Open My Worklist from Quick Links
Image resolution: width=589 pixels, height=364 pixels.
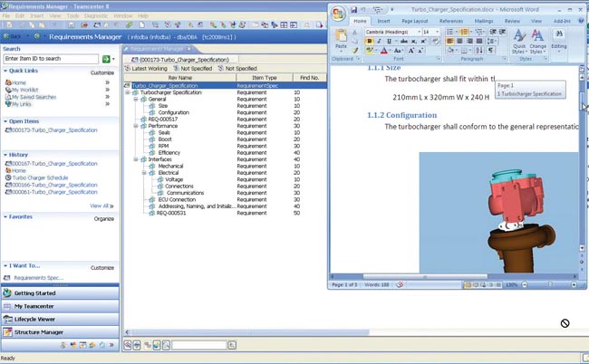[x=24, y=90]
